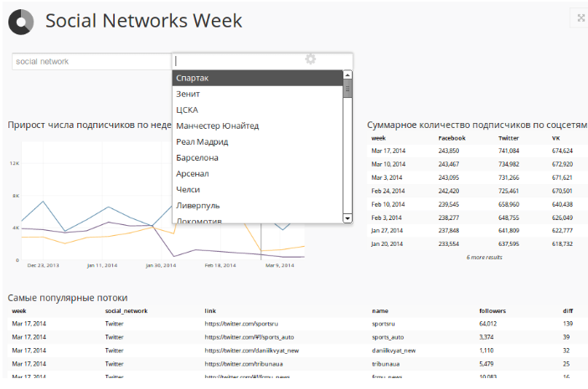588x389 pixels.
Task: Click the Jan 27, 2014 summary row date
Action: coord(387,231)
